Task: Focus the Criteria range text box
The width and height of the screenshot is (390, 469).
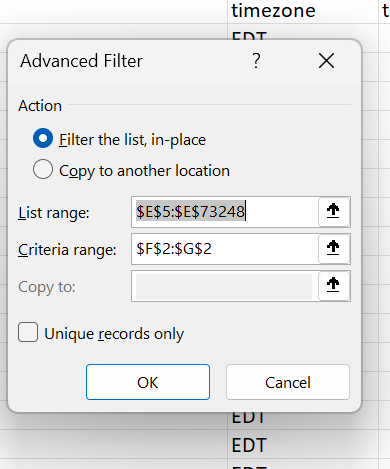Action: click(x=225, y=249)
